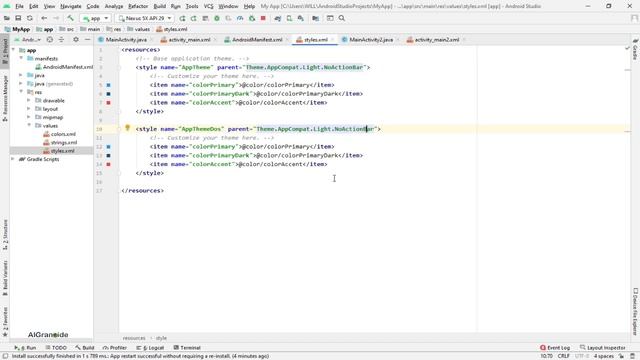
Task: Open the Profiler tool window
Action: click(115, 348)
